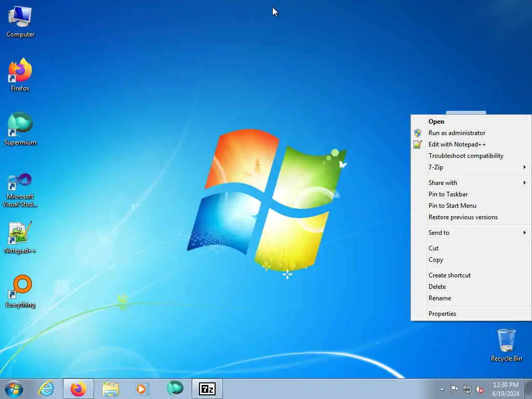Click the Show desktop strip
532x399 pixels.
point(528,389)
